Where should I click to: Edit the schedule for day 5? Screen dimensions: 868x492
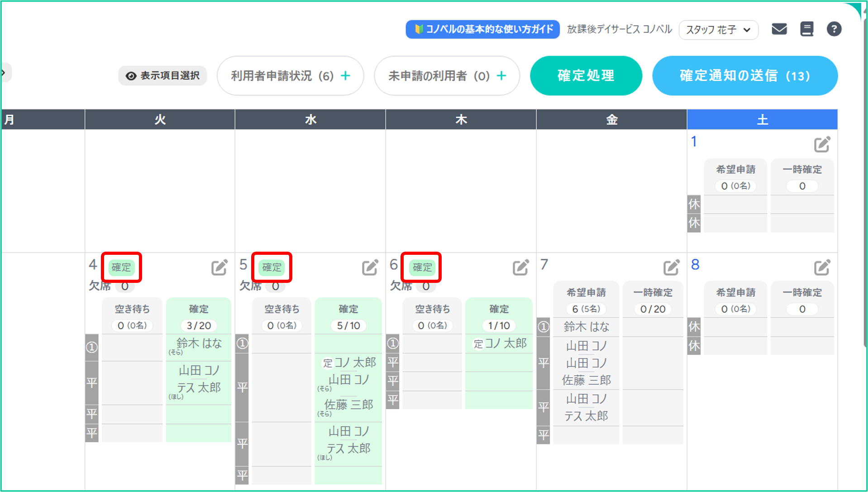[370, 267]
